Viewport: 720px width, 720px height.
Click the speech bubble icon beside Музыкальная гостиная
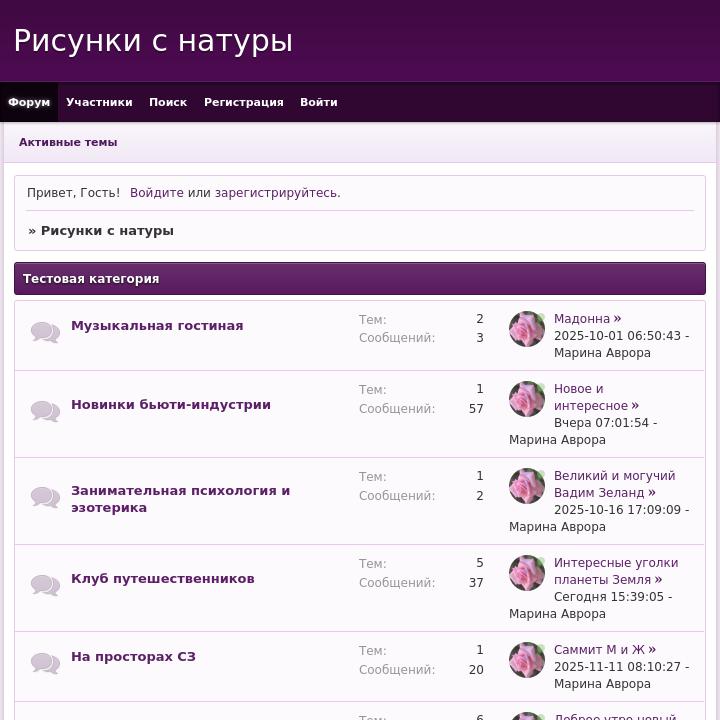45,332
